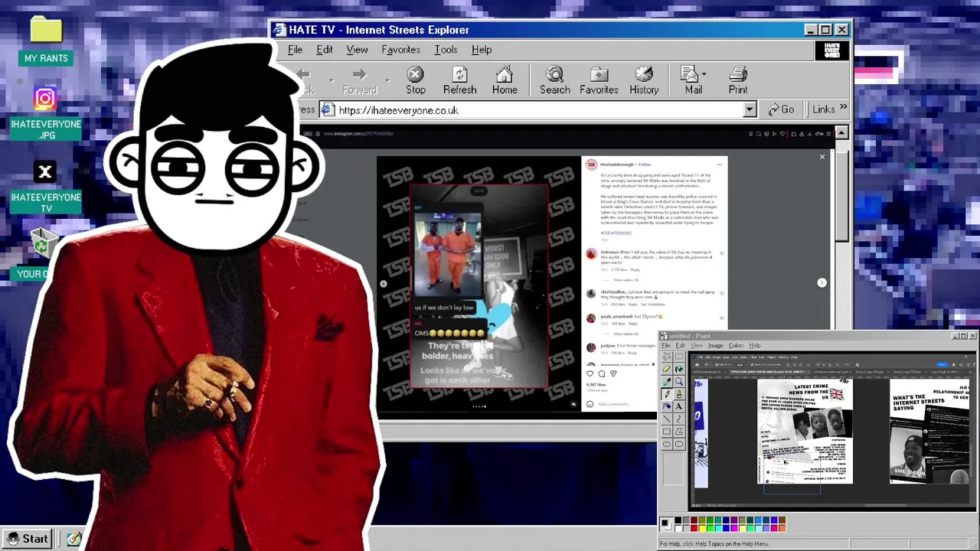Open the File menu in Internet Streets Explorer
980x551 pixels.
[x=295, y=50]
